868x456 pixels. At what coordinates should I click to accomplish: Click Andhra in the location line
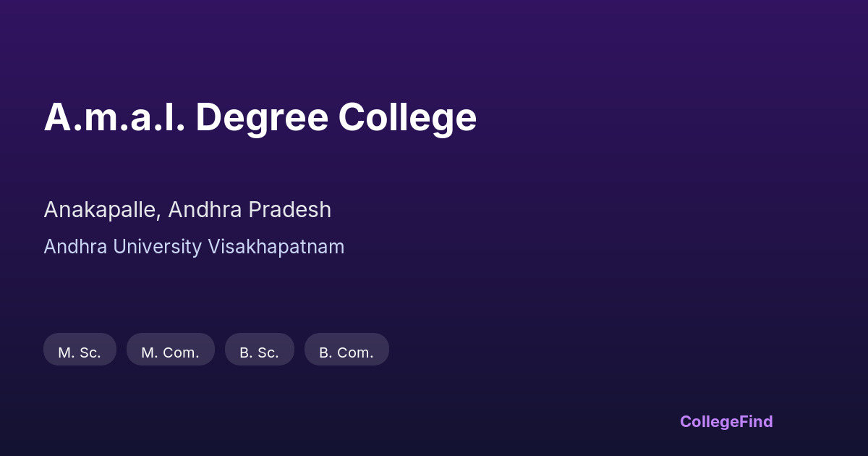pos(205,210)
